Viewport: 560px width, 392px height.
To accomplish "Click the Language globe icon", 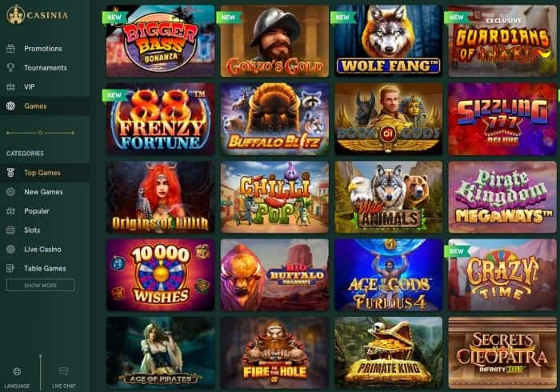I will click(17, 372).
